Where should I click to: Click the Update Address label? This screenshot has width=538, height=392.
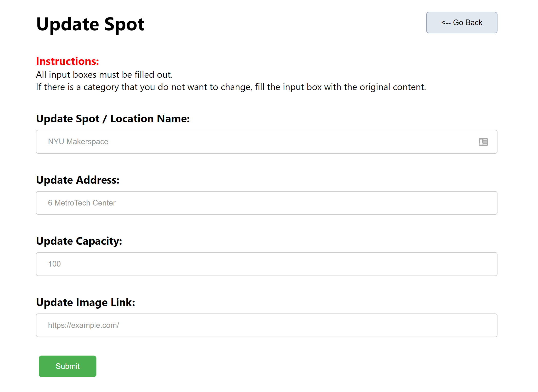[78, 180]
